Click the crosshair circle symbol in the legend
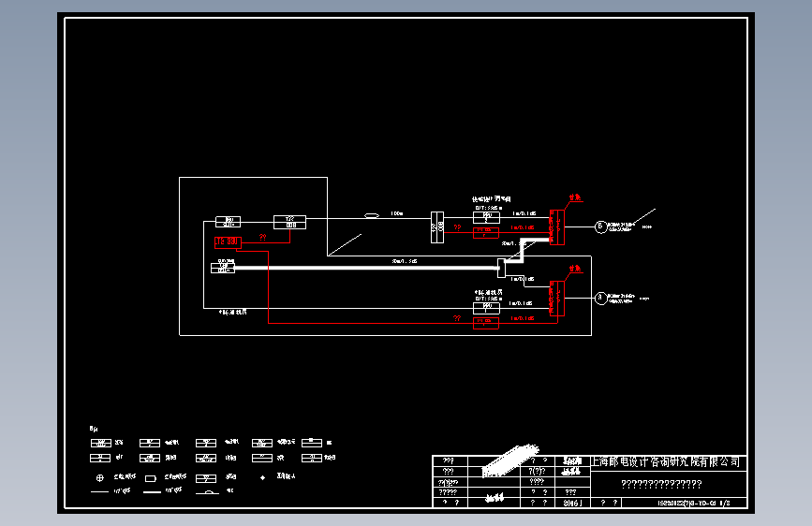 (100, 478)
